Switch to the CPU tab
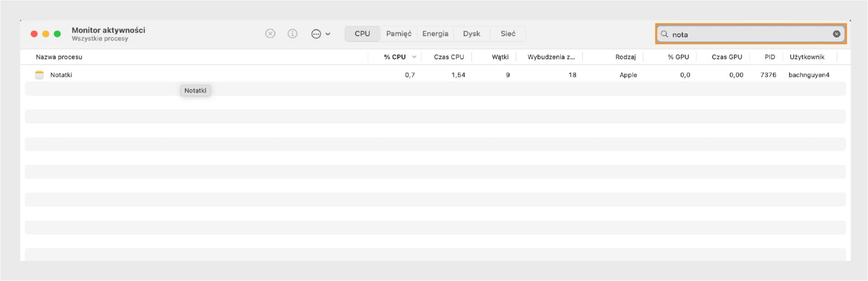 [x=362, y=34]
